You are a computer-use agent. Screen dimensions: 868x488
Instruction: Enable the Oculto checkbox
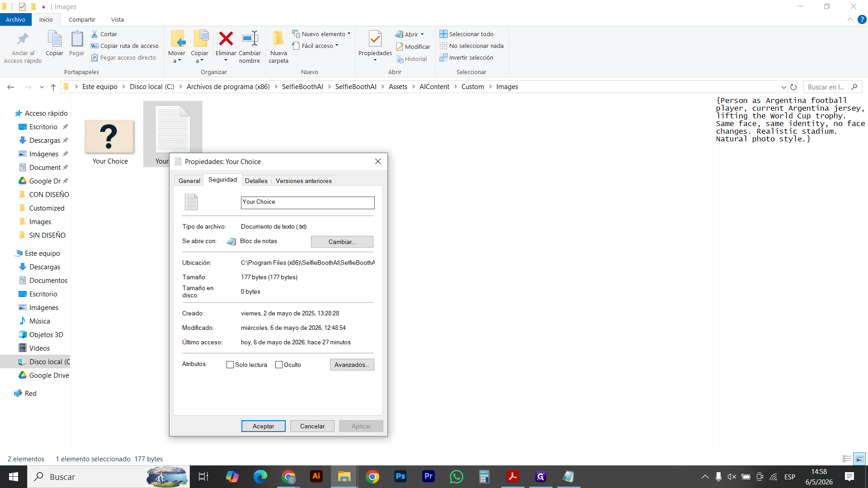279,365
